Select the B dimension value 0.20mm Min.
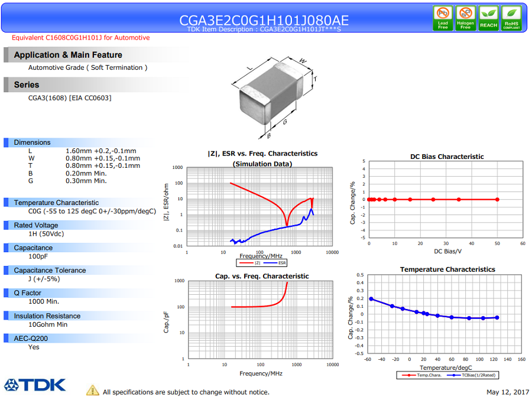Viewport: 532px width, 397px height. click(x=86, y=173)
